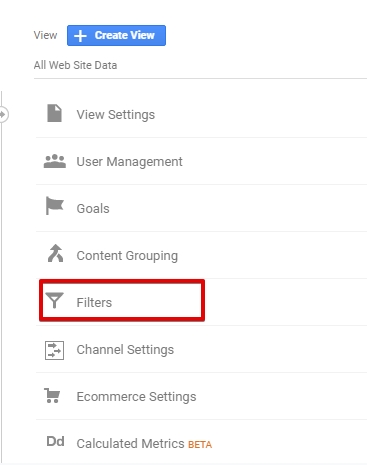Click the Calculated Metrics Dd icon

coord(55,441)
